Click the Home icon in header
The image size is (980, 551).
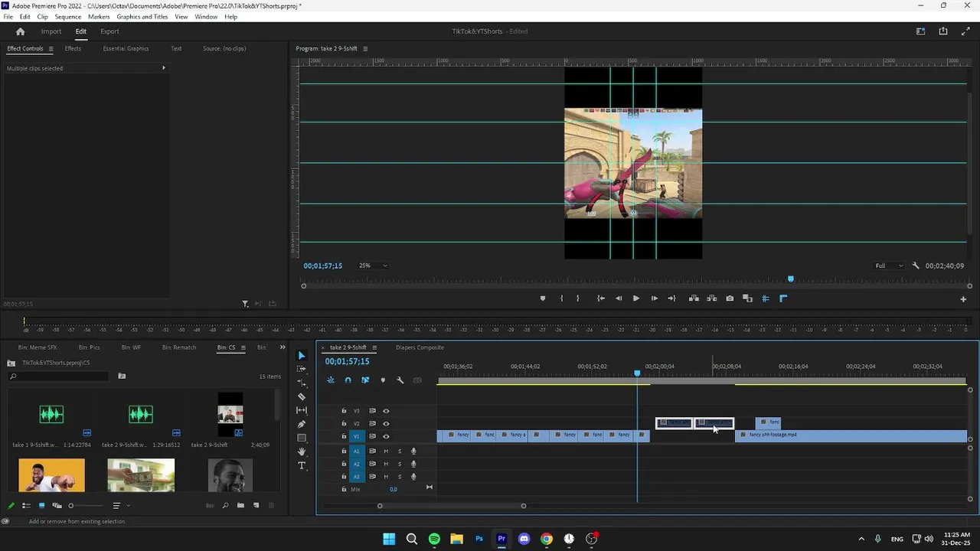click(x=21, y=31)
